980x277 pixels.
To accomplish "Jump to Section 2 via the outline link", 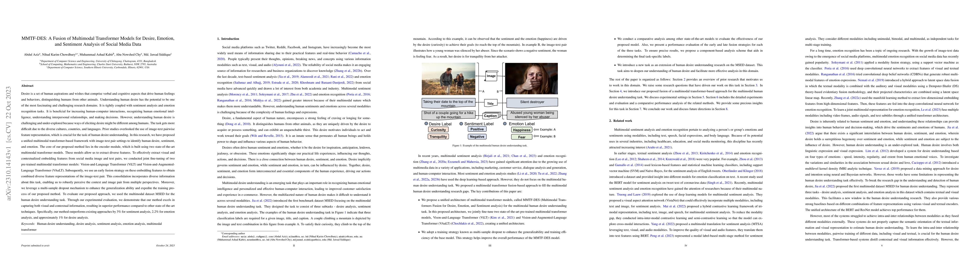I will pyautogui.click(x=684, y=79).
